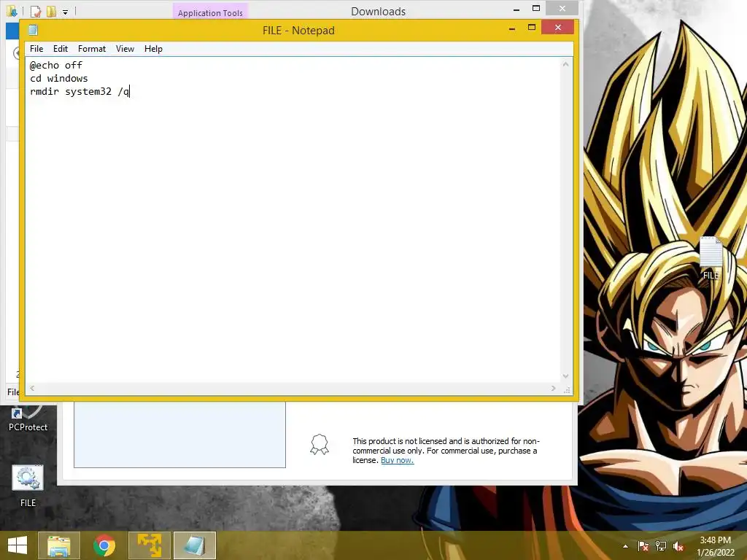Click the line "rmdir system32 /q"
Viewport: 747px width, 560px height.
(80, 91)
